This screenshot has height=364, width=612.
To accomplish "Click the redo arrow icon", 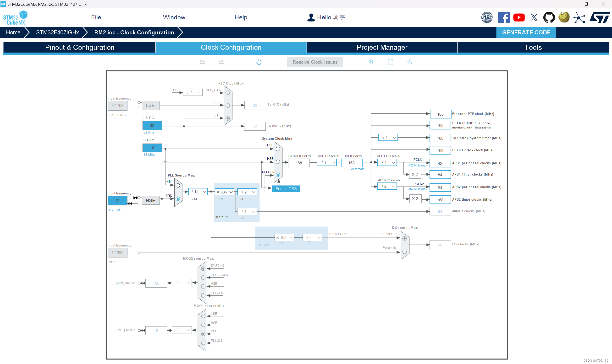I will (x=221, y=62).
